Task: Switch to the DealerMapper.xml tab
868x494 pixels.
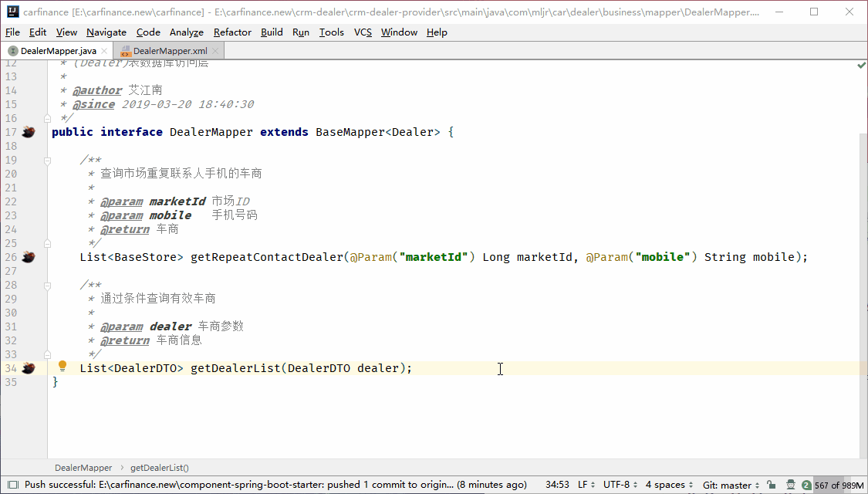Action: (x=169, y=51)
